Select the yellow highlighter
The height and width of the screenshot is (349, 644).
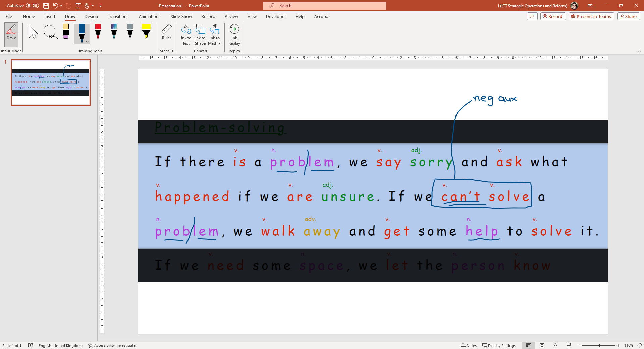click(146, 32)
